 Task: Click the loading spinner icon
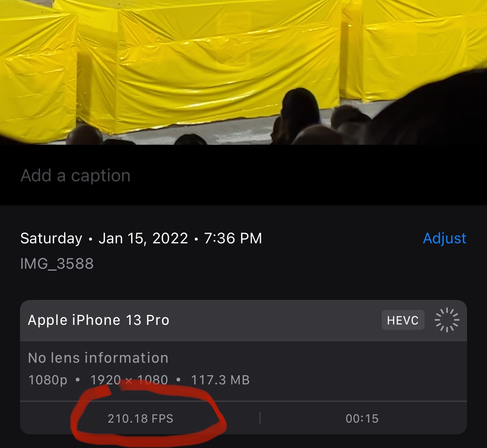(447, 320)
